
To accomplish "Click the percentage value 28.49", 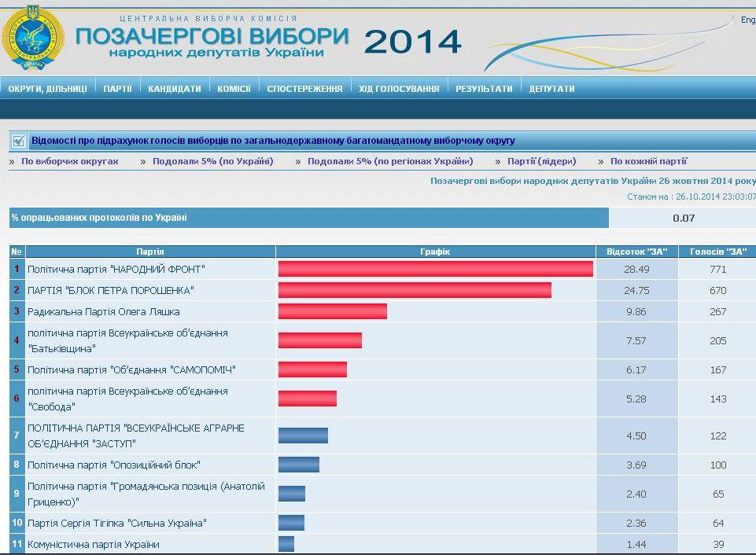I will [636, 270].
